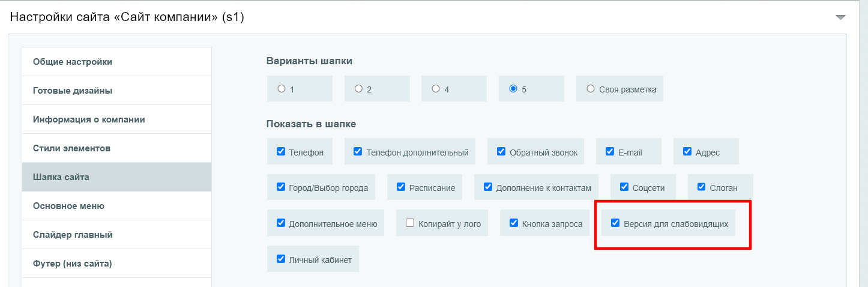Uncheck the Телефон checkbox
The image size is (868, 287).
tap(281, 151)
